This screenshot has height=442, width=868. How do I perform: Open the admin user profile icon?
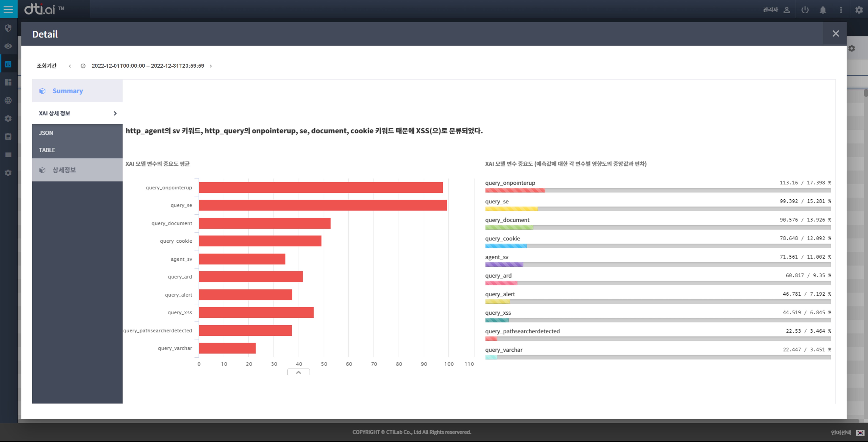(787, 10)
